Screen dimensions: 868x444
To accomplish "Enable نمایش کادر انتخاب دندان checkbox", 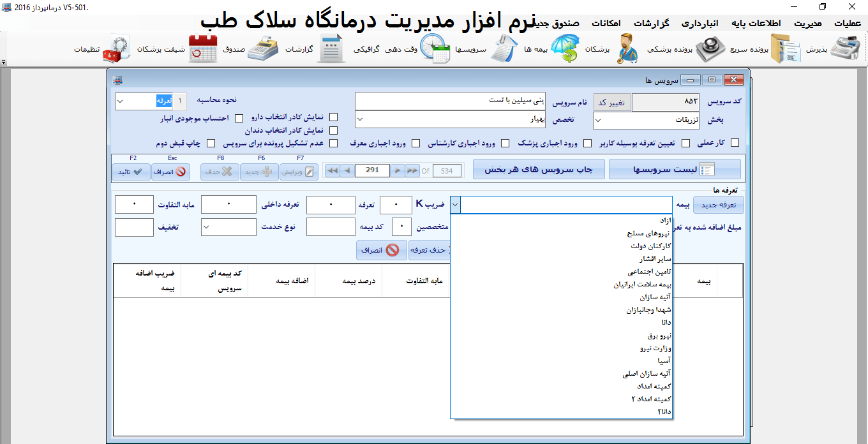I will point(333,130).
